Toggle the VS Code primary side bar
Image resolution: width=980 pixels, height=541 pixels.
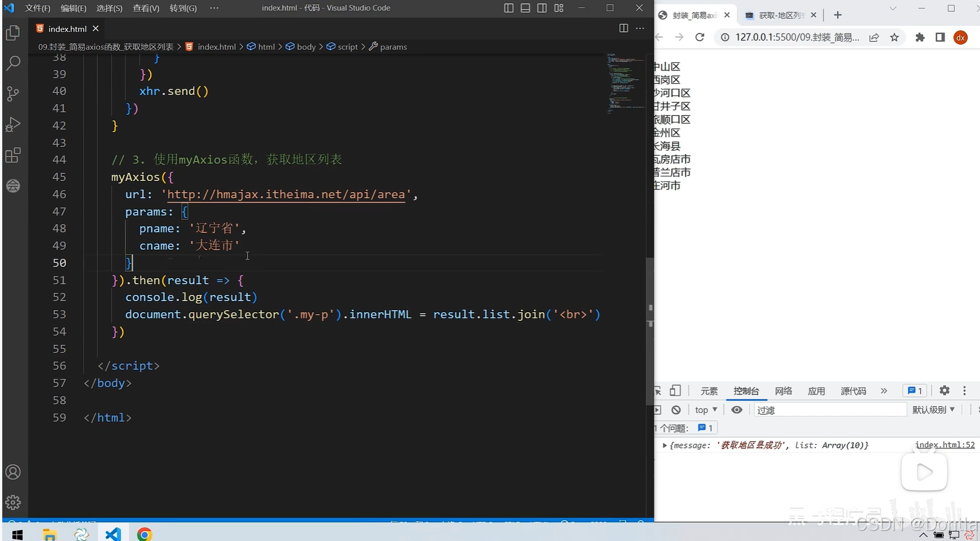509,8
